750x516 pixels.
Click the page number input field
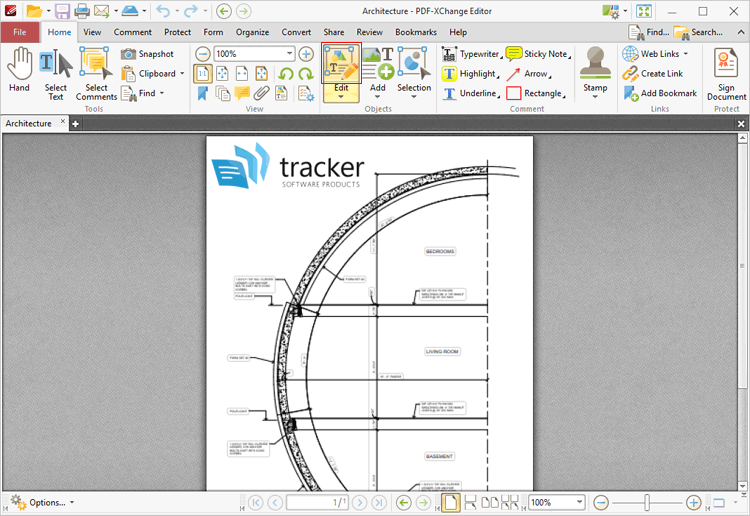(x=318, y=503)
